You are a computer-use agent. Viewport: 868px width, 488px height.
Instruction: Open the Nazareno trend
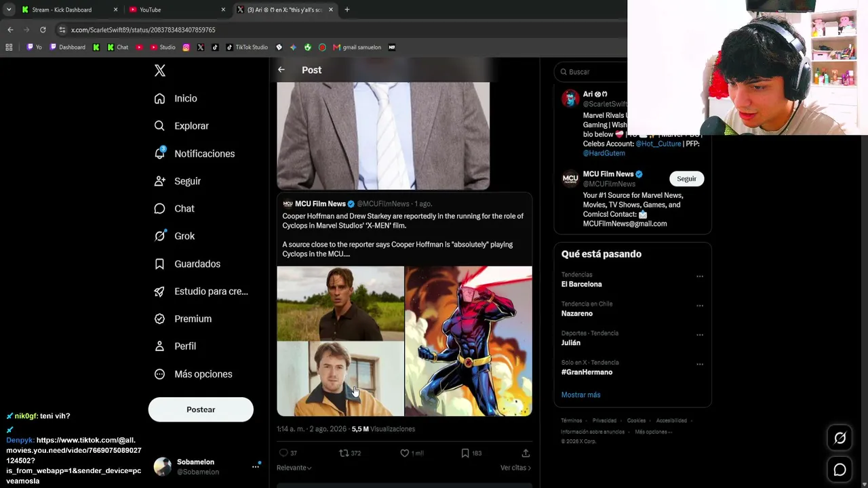pyautogui.click(x=577, y=314)
